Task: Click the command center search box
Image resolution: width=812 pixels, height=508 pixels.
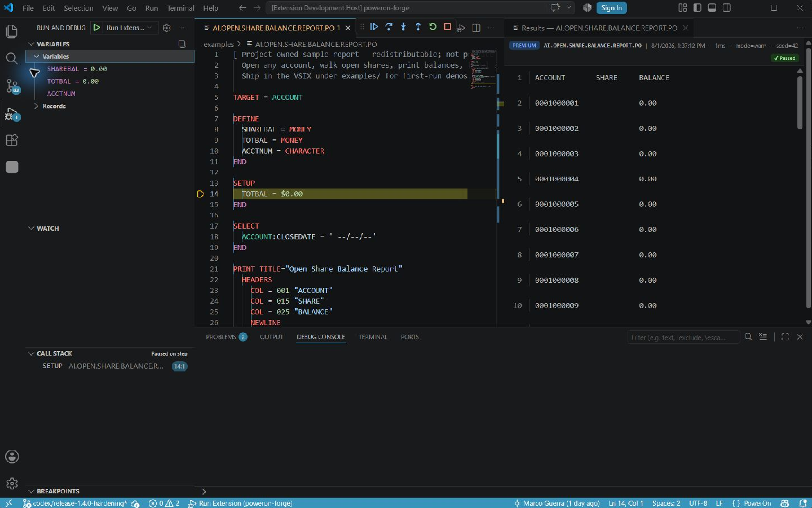Action: [406, 8]
